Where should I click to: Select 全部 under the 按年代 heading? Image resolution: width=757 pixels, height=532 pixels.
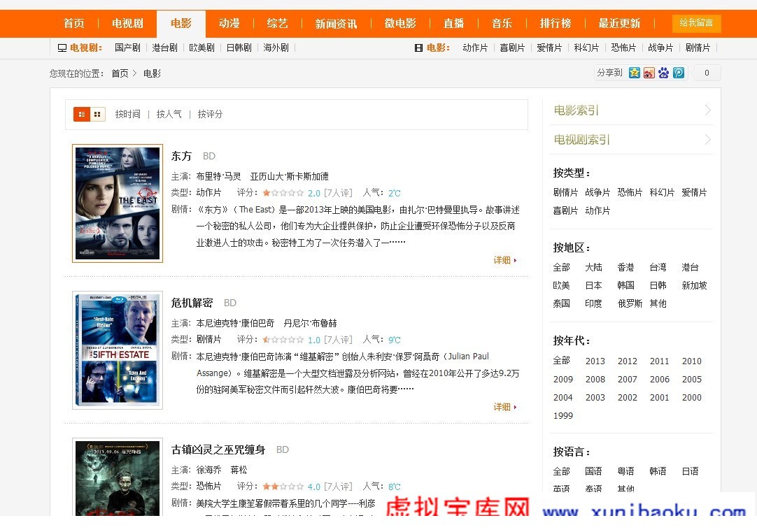point(562,361)
